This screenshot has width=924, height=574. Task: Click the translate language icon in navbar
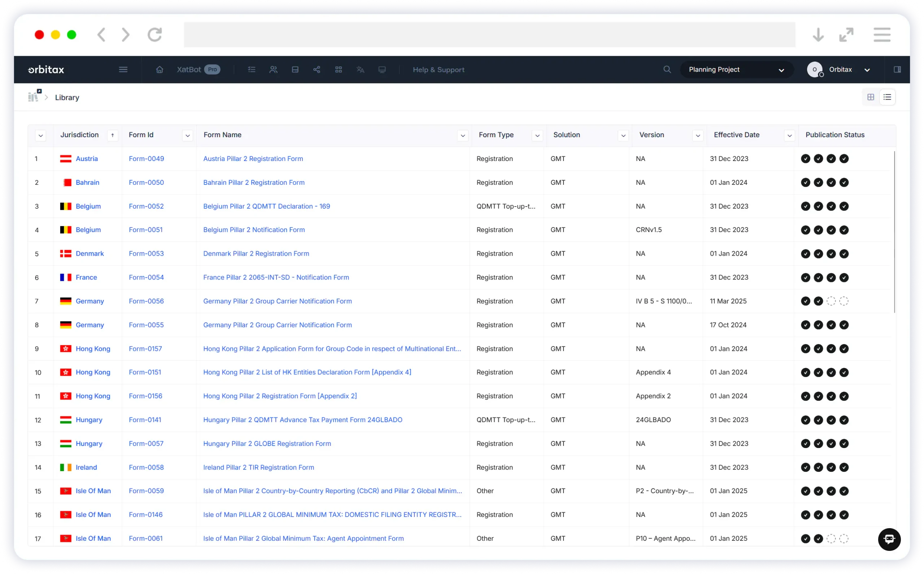361,69
